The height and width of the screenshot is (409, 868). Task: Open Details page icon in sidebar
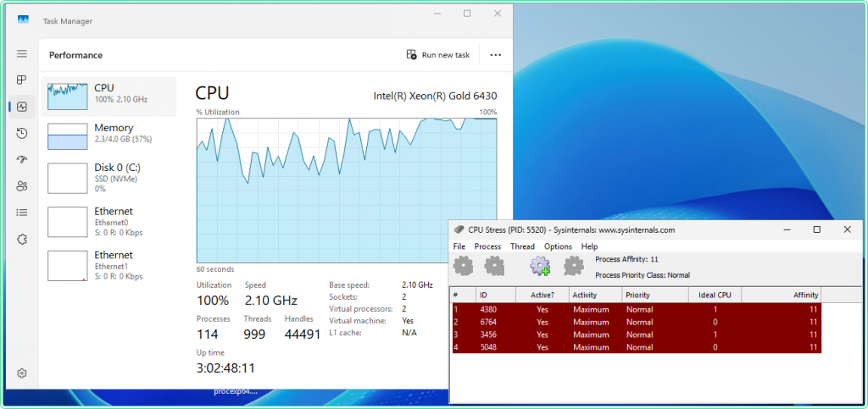pos(21,213)
